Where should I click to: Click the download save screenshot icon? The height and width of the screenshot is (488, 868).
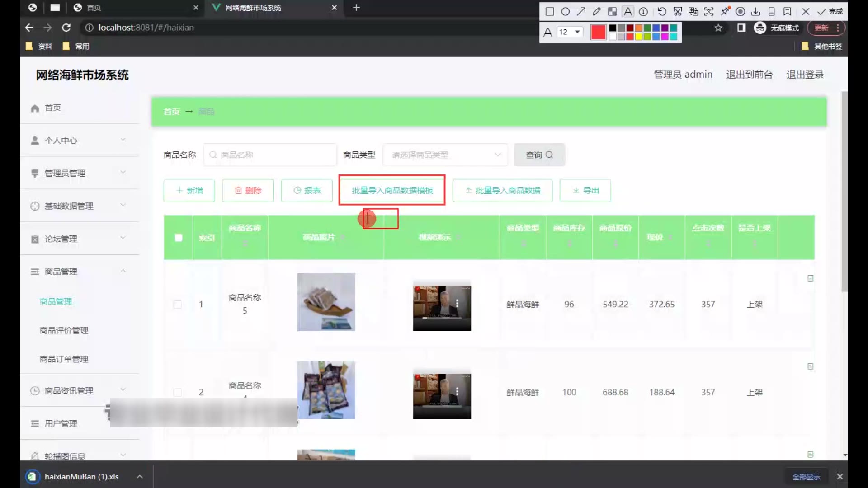[756, 12]
